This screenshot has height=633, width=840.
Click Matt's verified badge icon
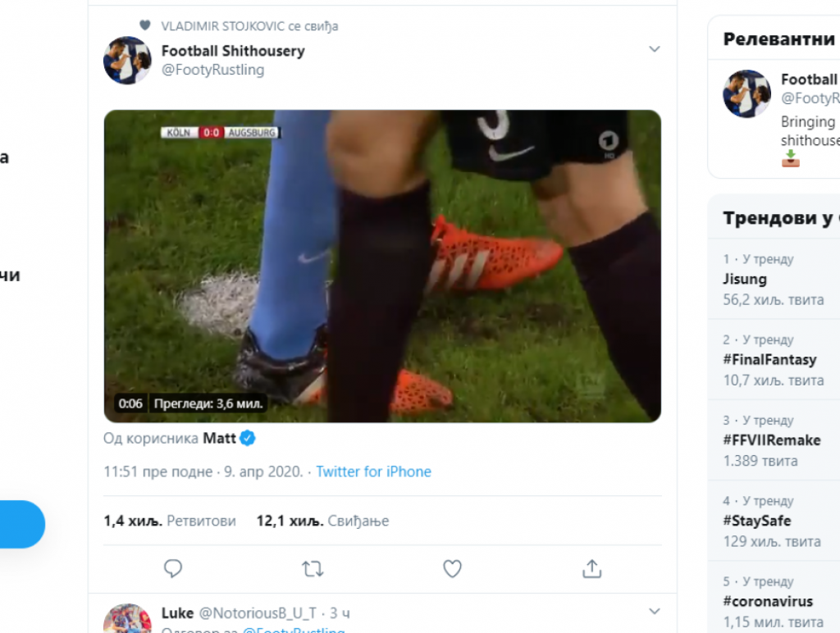click(248, 439)
